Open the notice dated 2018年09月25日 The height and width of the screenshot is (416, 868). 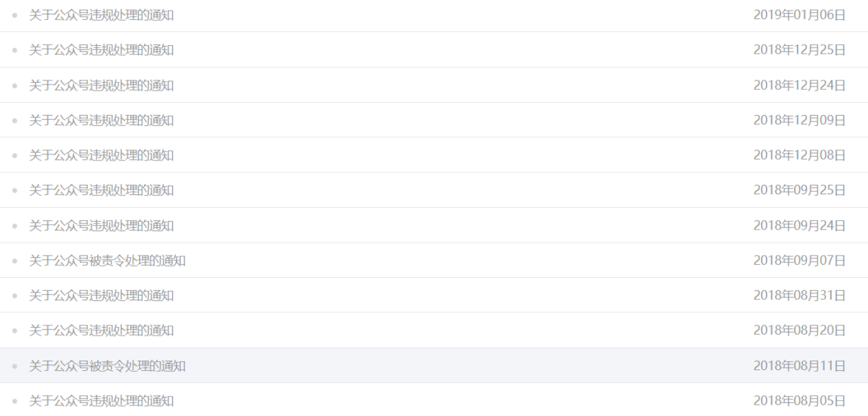(x=101, y=190)
